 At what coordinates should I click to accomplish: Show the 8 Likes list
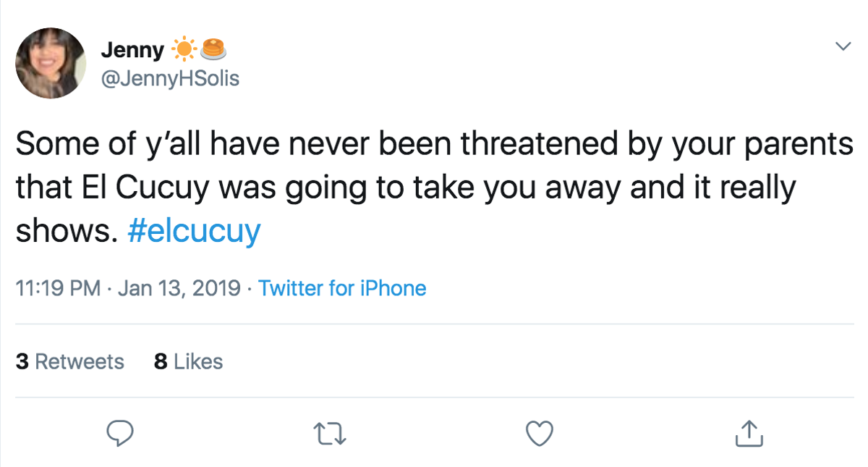(x=188, y=361)
